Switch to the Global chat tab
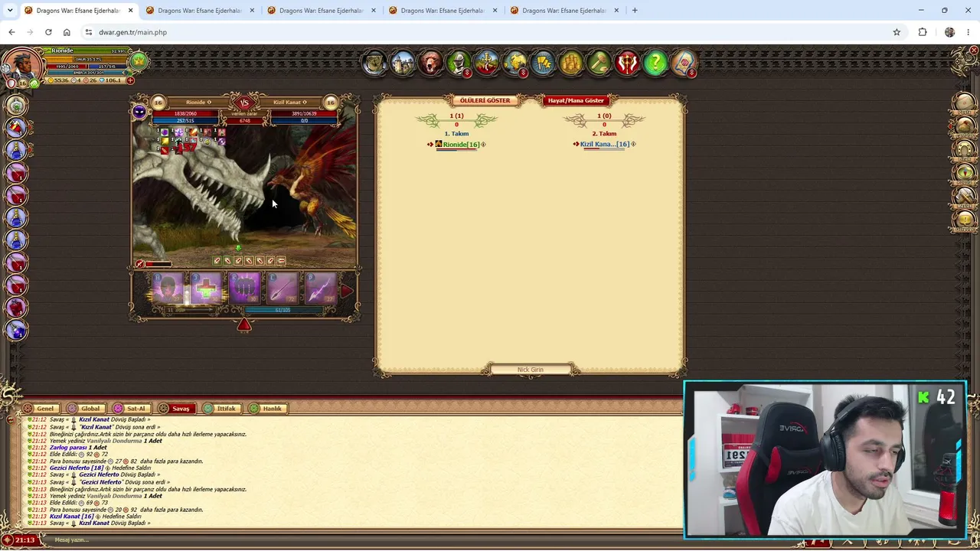Image resolution: width=980 pixels, height=551 pixels. coord(85,409)
